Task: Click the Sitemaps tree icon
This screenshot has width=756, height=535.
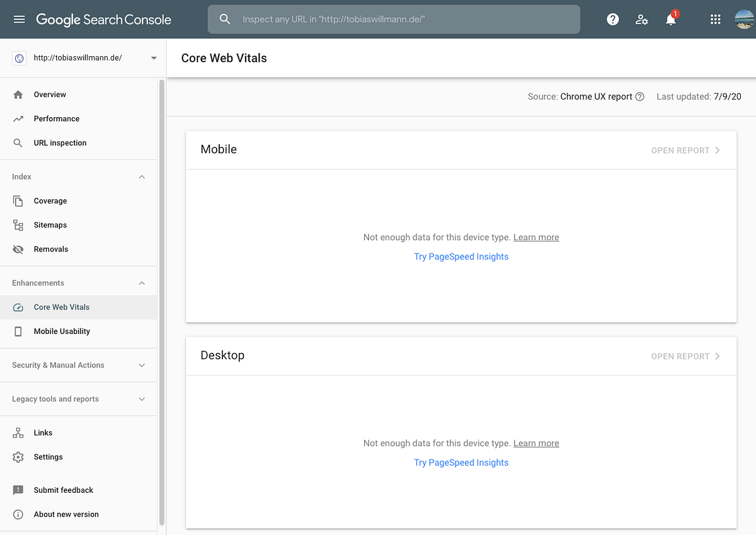Action: coord(18,225)
